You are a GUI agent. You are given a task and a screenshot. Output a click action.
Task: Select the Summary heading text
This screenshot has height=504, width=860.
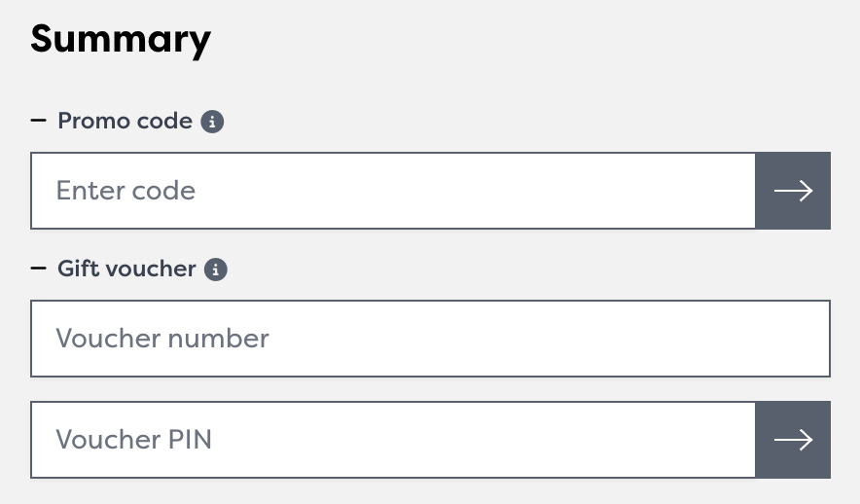[121, 39]
